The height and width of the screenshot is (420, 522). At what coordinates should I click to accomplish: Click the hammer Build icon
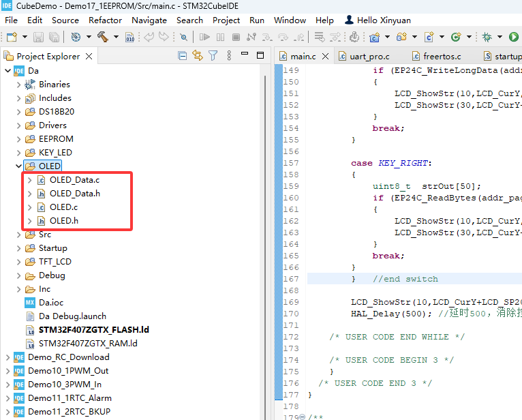pos(103,37)
